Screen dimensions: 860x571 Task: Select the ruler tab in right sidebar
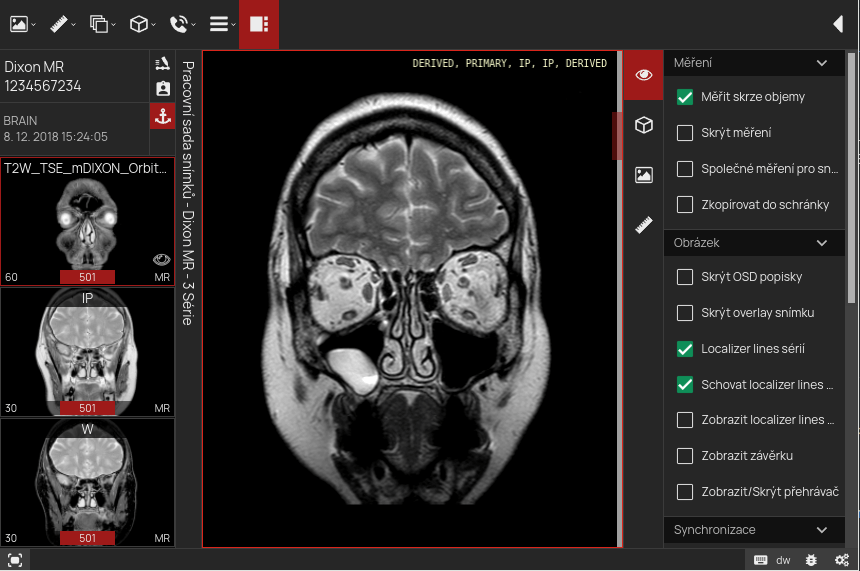coord(644,226)
